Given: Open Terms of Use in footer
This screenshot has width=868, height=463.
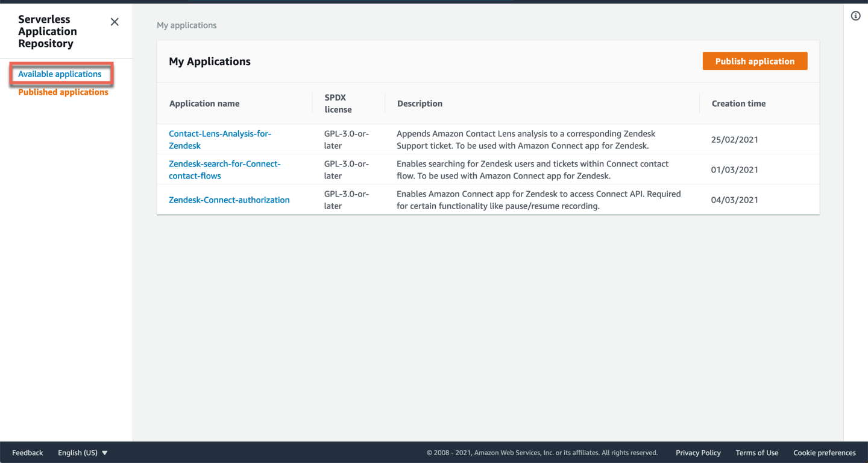Looking at the screenshot, I should point(756,453).
